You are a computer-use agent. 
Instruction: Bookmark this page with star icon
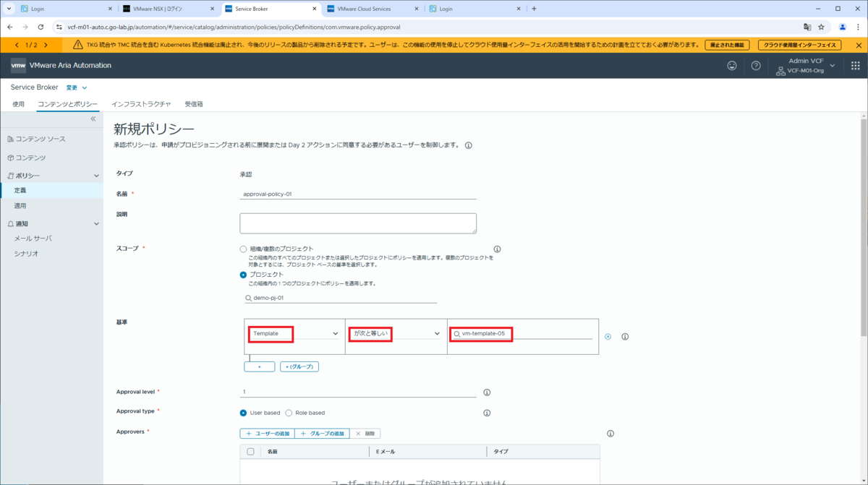822,27
